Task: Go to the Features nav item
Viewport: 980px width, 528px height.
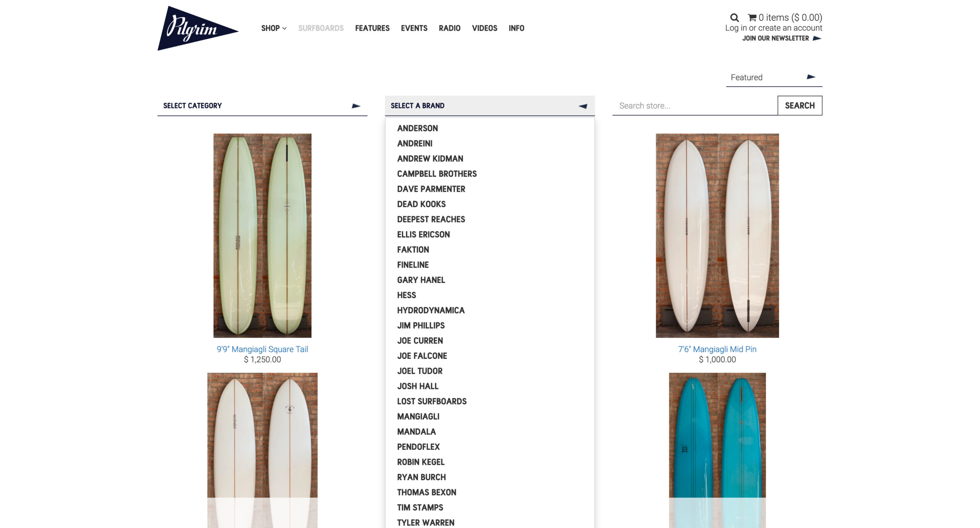Action: point(372,28)
